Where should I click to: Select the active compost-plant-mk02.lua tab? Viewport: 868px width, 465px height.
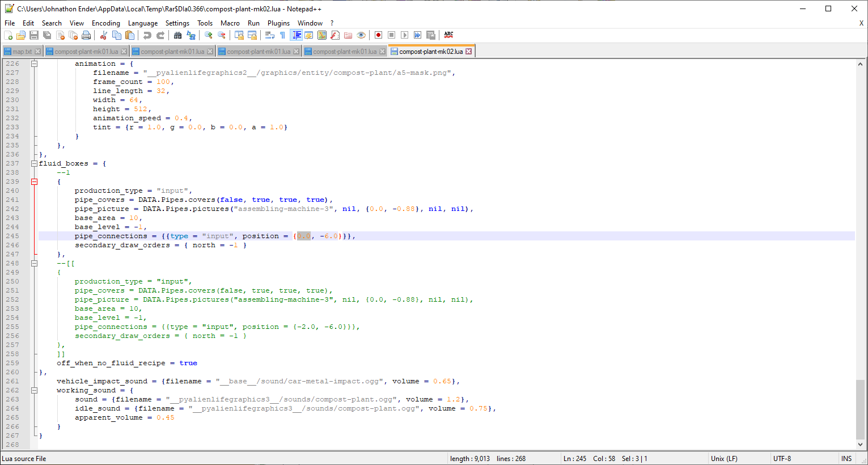pos(431,52)
